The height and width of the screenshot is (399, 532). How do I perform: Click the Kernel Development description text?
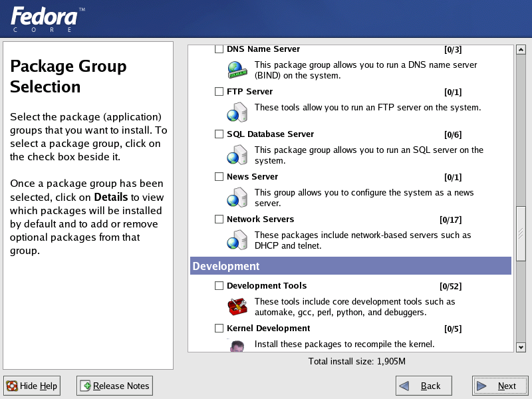pos(344,344)
